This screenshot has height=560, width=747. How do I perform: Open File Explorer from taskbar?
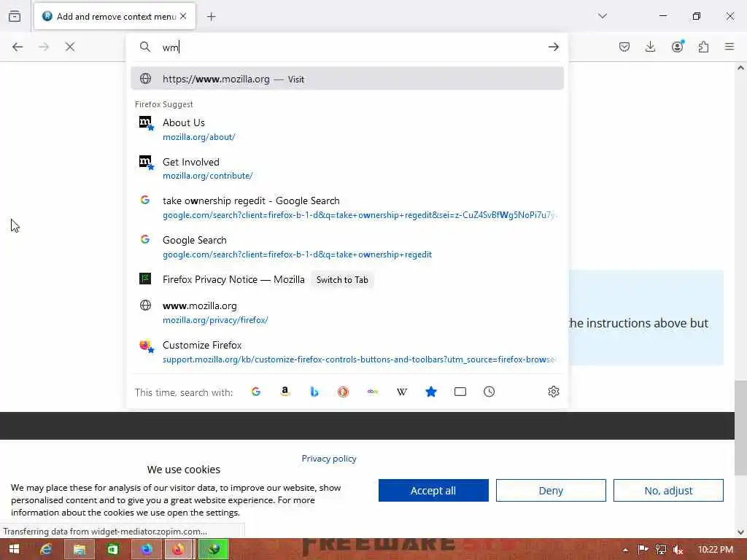click(x=79, y=549)
